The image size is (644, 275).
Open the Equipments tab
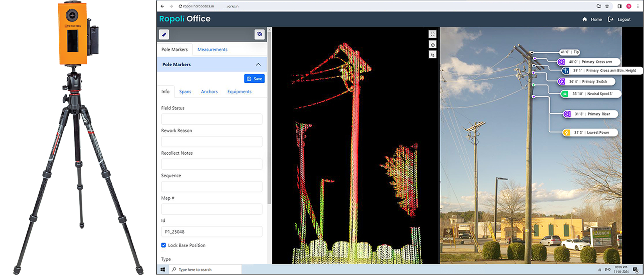pos(239,92)
